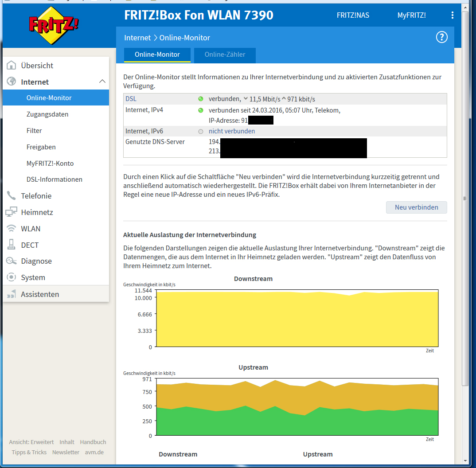Viewport: 476px width, 468px height.
Task: Open MyFRITZ!-Konto submenu item
Action: (50, 163)
